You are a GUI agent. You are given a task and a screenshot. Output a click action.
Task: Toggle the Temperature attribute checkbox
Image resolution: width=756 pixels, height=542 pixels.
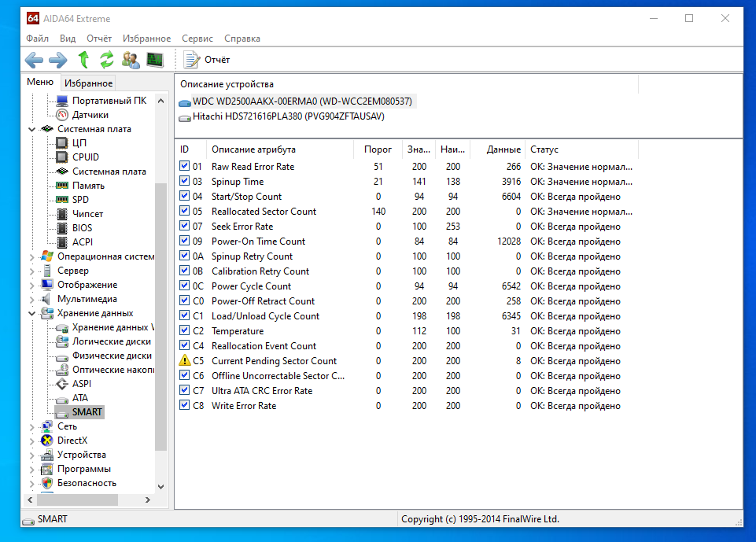(x=185, y=331)
